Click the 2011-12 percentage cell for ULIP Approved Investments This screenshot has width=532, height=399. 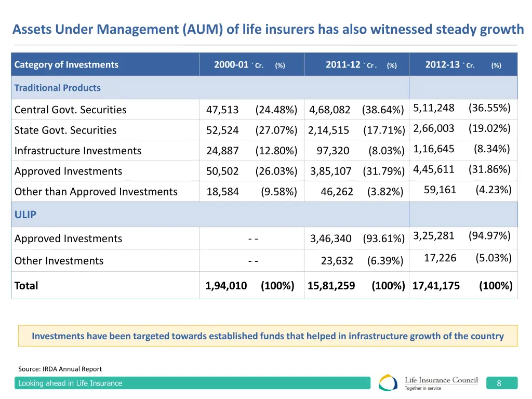(x=384, y=238)
